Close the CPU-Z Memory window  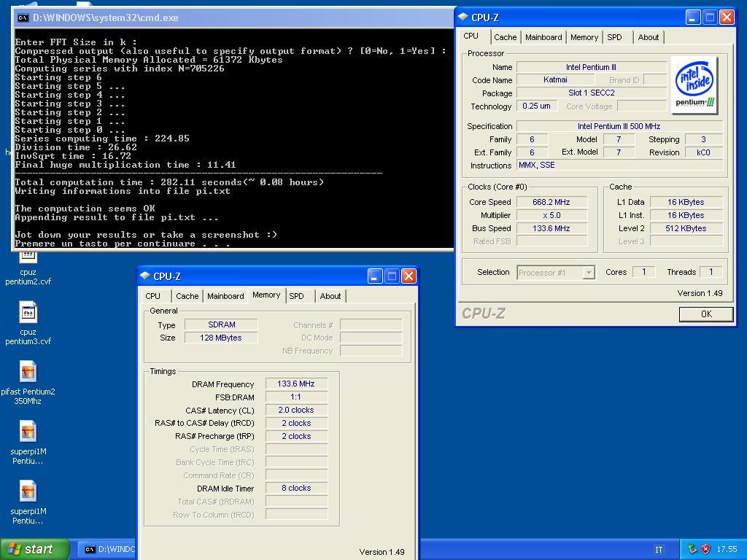pyautogui.click(x=409, y=276)
